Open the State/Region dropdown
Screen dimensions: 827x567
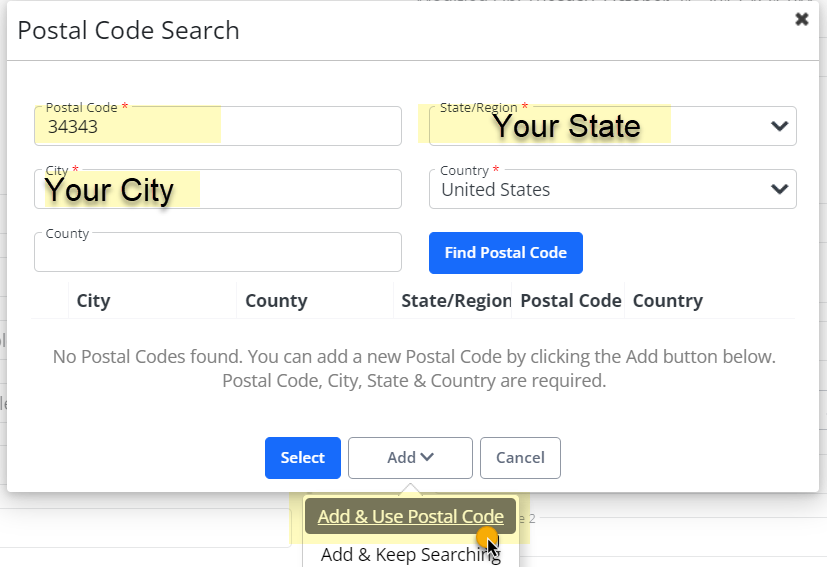(x=612, y=126)
